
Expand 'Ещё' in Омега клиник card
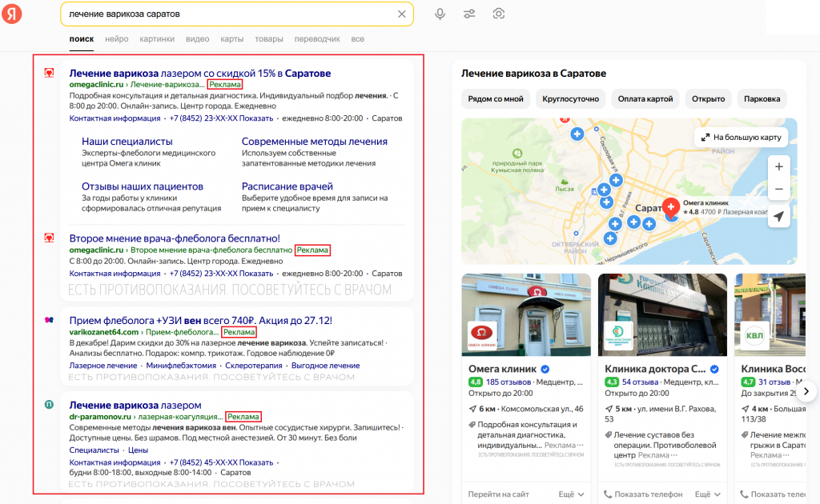pos(571,494)
